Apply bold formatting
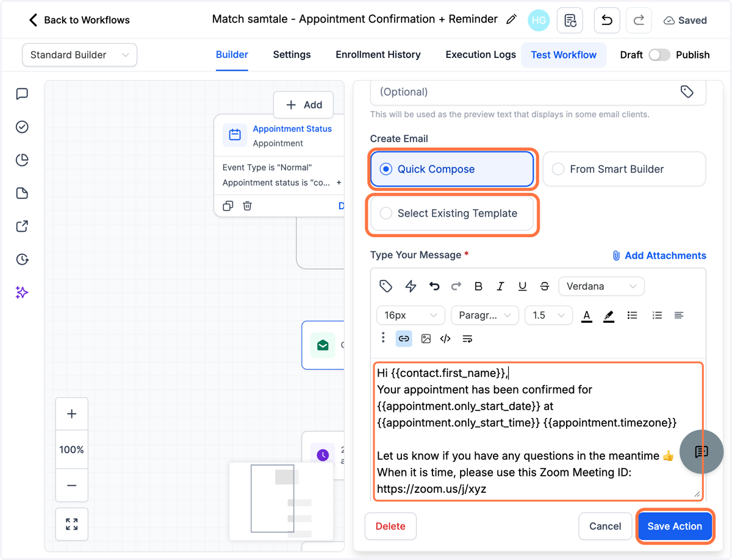The image size is (732, 560). (x=478, y=286)
